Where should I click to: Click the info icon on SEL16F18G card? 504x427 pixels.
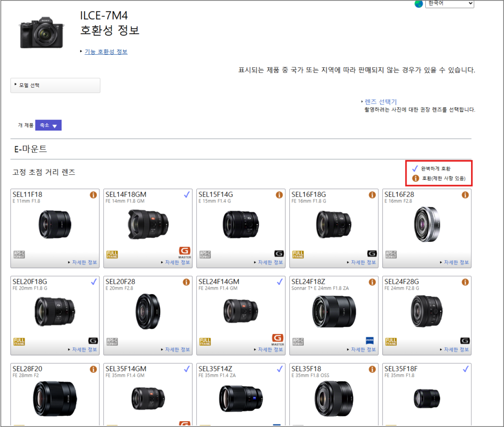[372, 195]
